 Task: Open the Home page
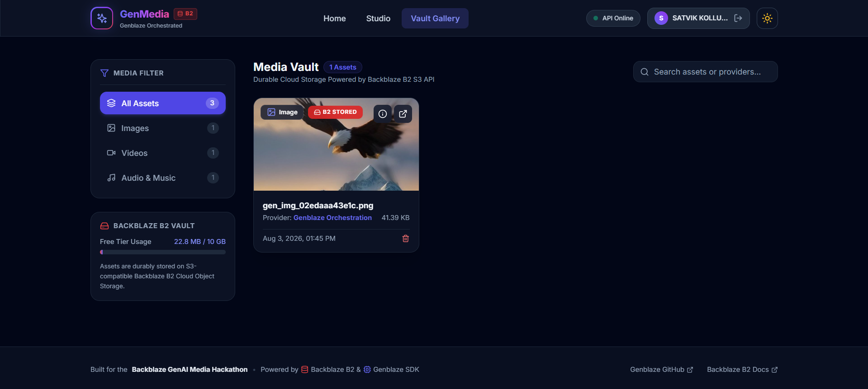pos(335,19)
